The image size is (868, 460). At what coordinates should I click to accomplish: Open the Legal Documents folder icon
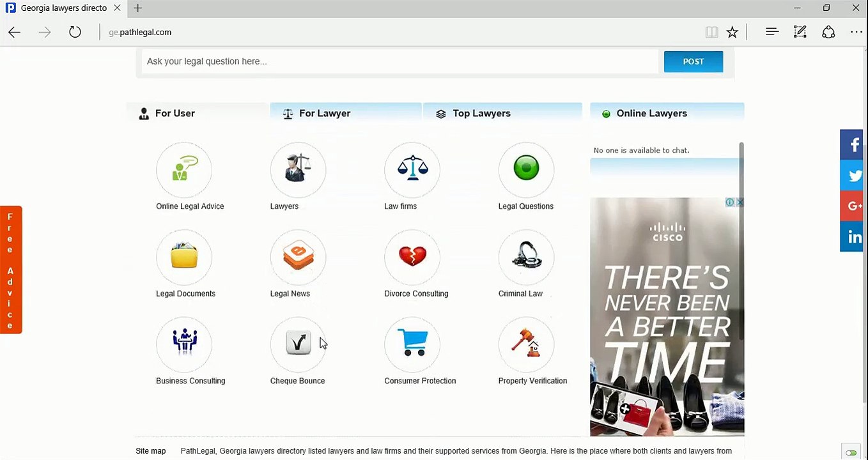pos(184,257)
